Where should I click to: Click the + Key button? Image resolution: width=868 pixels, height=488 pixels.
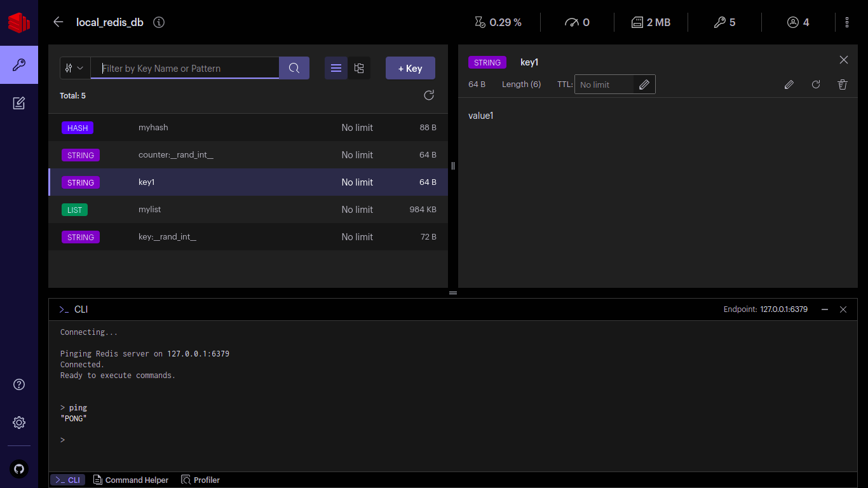pos(410,68)
